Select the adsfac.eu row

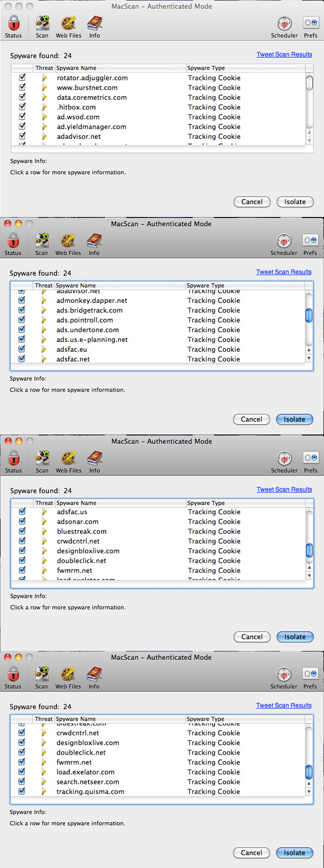pos(158,349)
